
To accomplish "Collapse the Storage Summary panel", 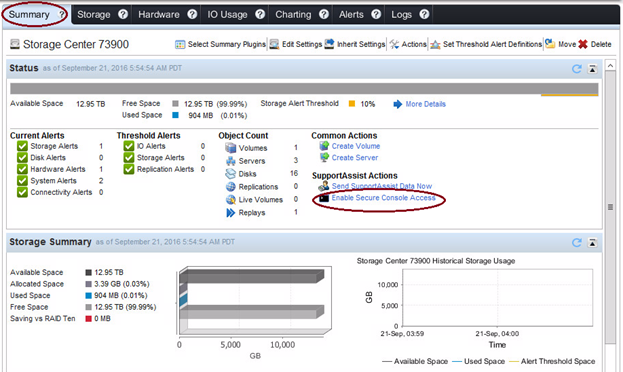I will [592, 242].
